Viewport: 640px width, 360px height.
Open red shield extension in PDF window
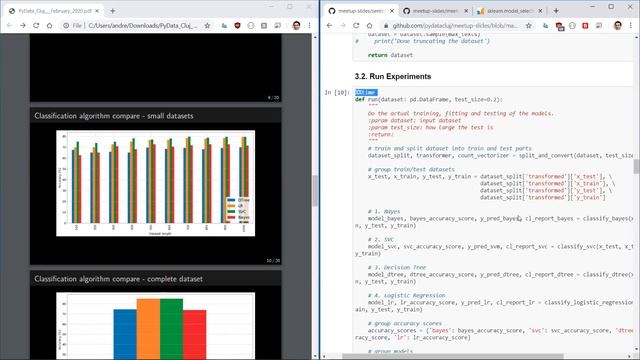[237, 26]
